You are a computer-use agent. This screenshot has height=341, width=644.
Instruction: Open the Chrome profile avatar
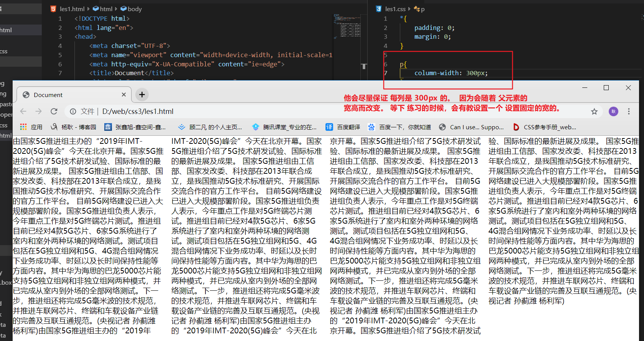613,112
